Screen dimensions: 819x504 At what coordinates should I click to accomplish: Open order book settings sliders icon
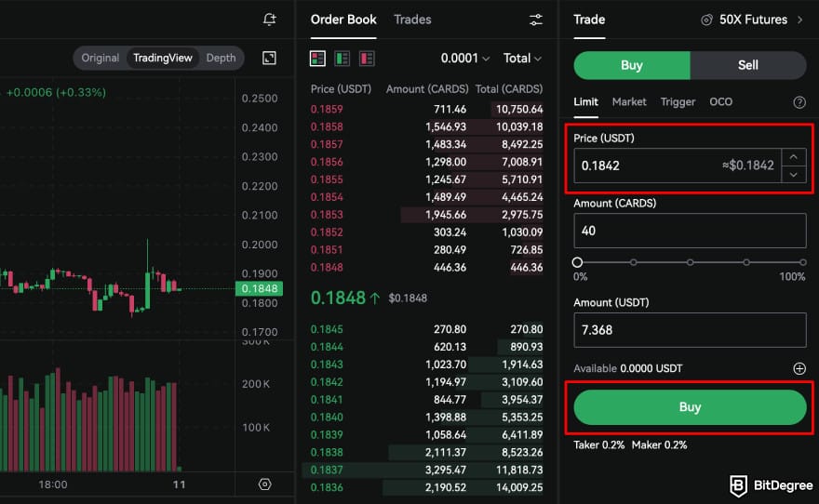click(536, 20)
